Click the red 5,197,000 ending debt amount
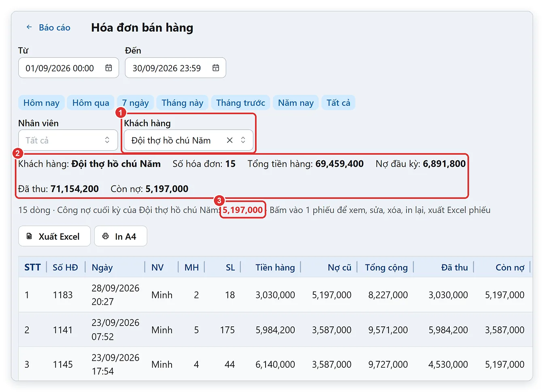 [243, 210]
